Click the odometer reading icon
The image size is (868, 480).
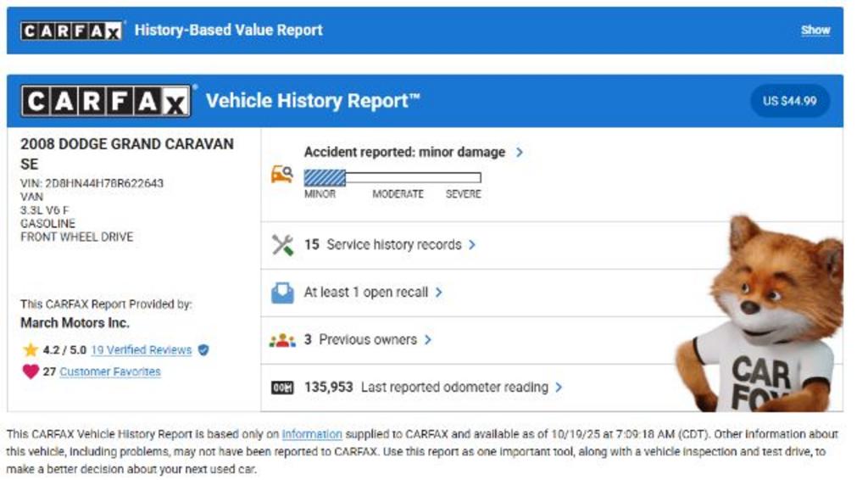click(x=281, y=388)
